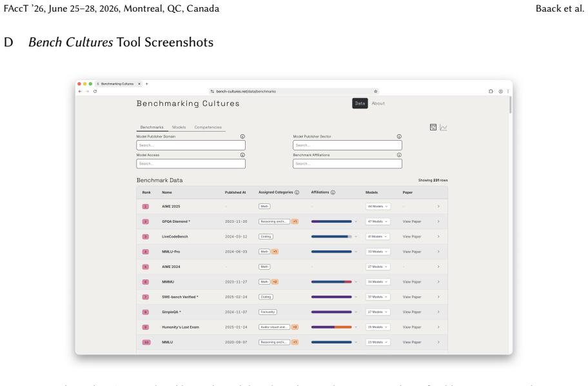This screenshot has height=386, width=588.
Task: Switch to the Models tab
Action: pyautogui.click(x=179, y=127)
